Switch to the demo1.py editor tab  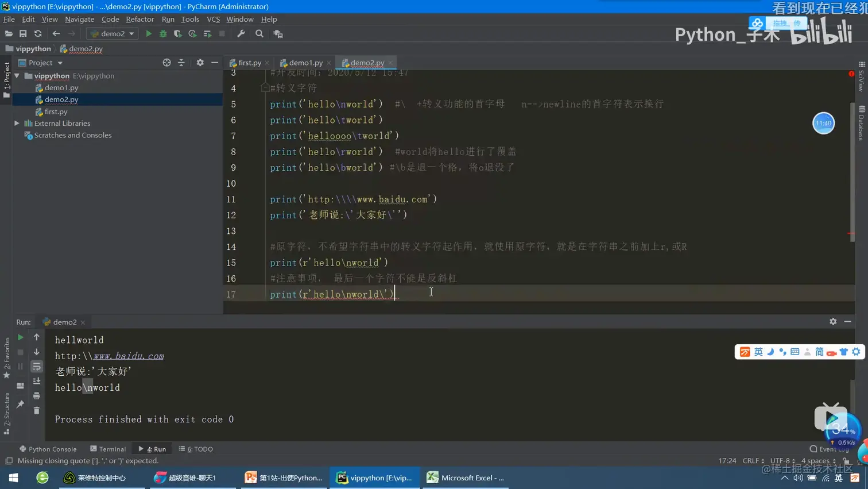pos(305,63)
